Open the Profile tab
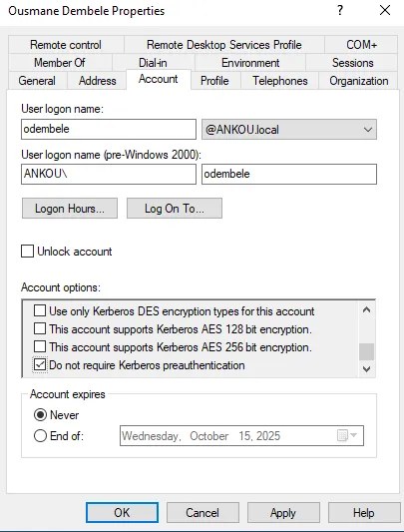The width and height of the screenshot is (404, 532). click(214, 81)
